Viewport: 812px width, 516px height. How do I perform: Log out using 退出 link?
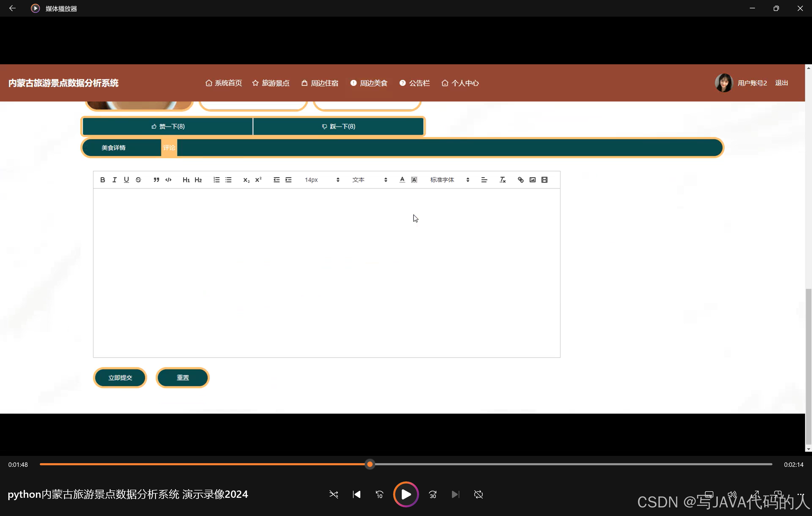click(x=782, y=83)
